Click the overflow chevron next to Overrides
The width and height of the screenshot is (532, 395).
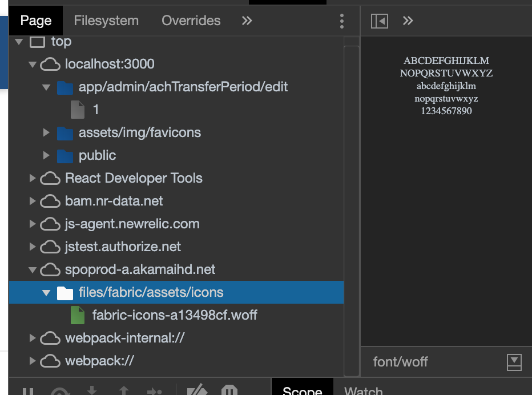click(247, 21)
